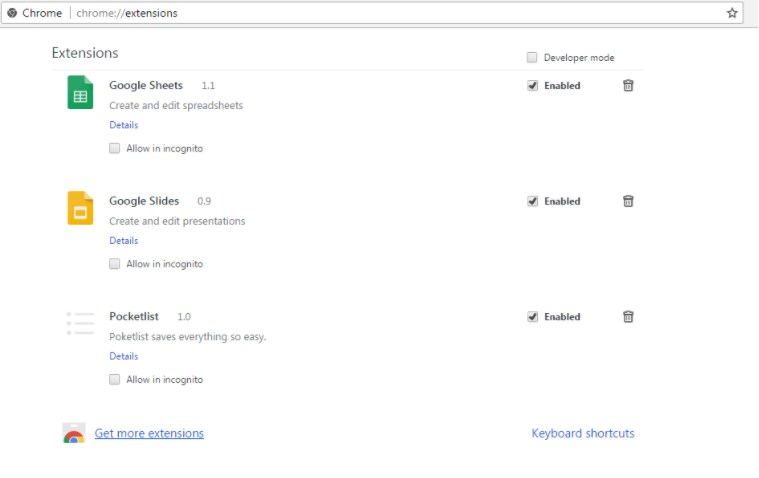This screenshot has height=478, width=759.
Task: Disable Google Slides Enabled checkbox
Action: pos(532,201)
